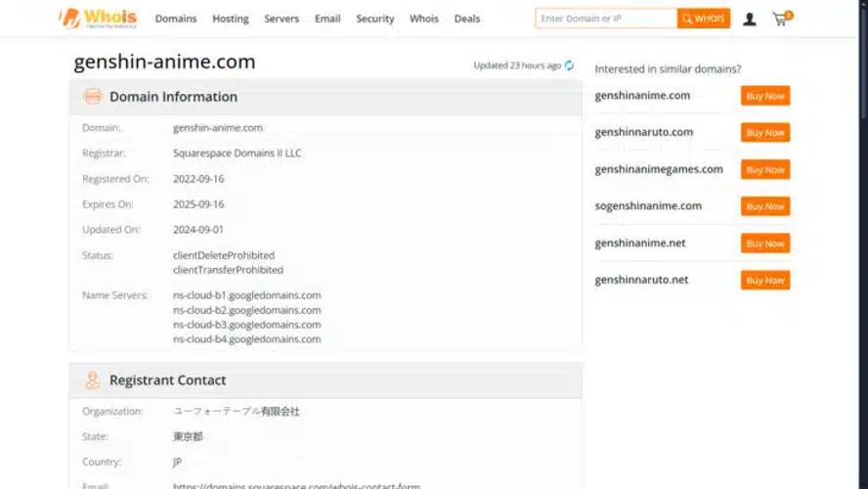
Task: Click the Whois logo in header
Action: point(98,19)
